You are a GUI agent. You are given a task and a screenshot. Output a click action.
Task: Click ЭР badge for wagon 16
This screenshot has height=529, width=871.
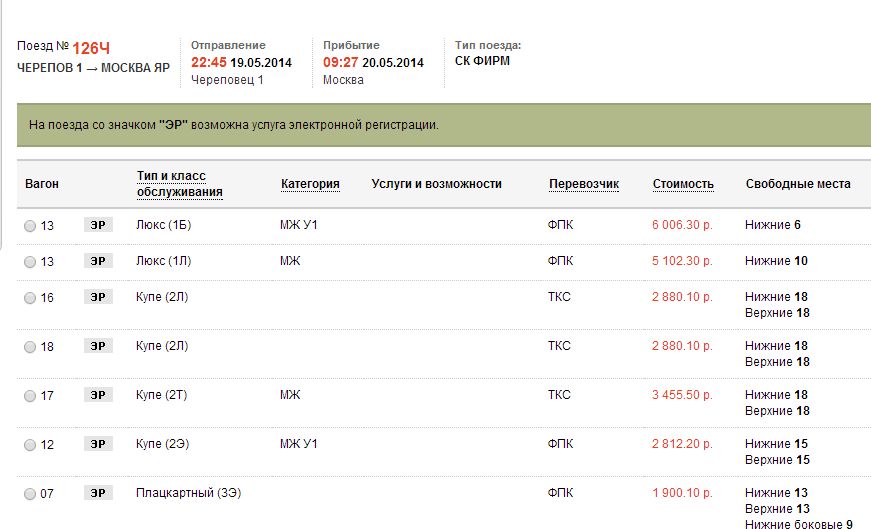pos(97,297)
